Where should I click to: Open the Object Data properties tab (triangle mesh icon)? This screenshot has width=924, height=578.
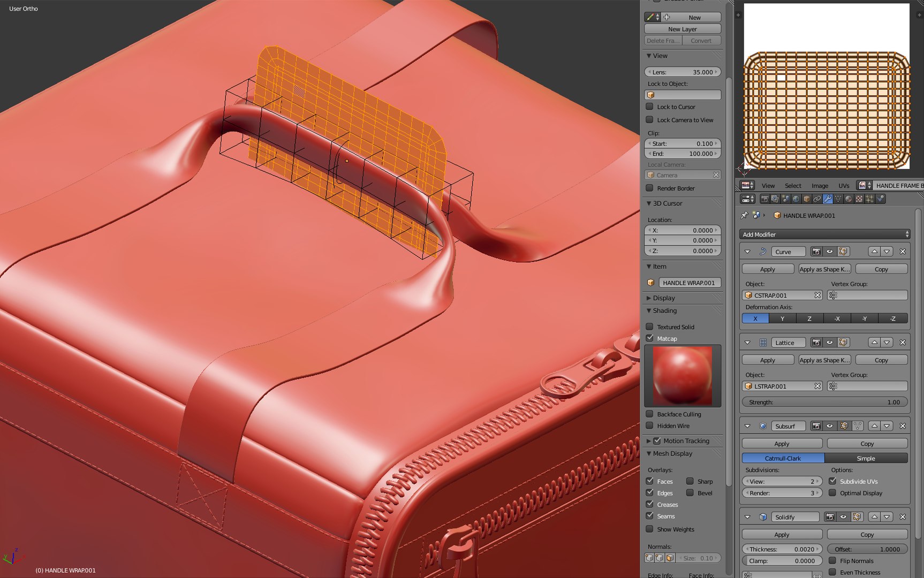click(838, 199)
